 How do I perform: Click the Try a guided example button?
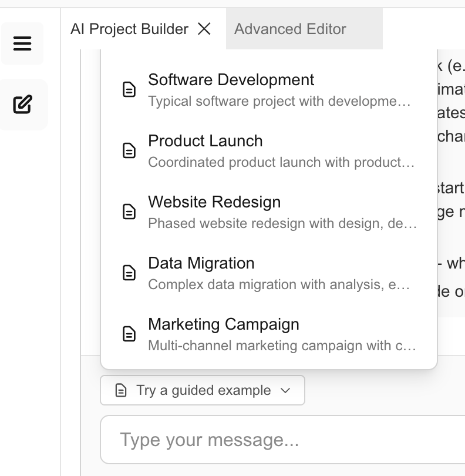click(x=202, y=390)
